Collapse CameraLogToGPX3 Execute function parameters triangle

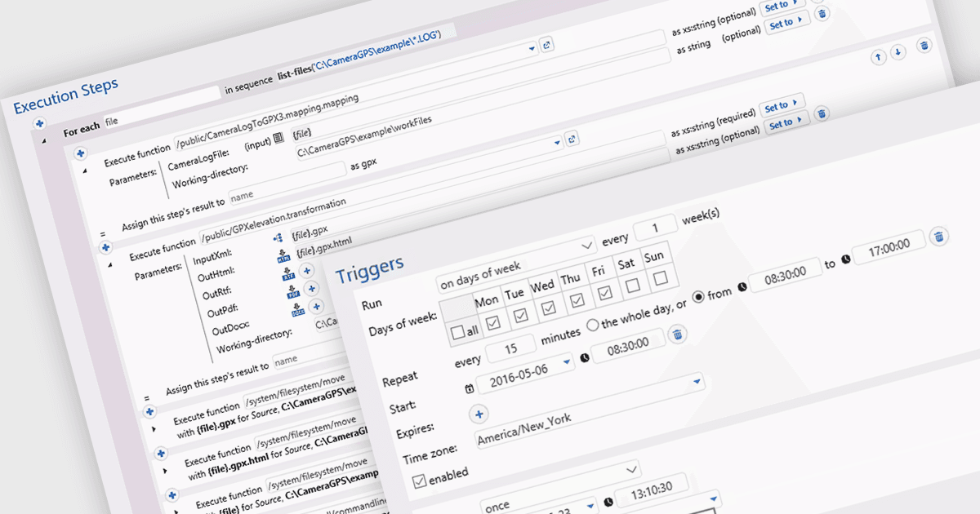click(85, 170)
